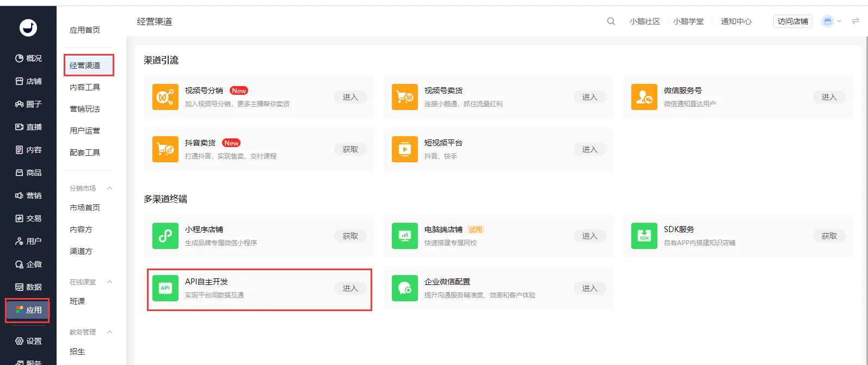
Task: Enter API自主开发 with its 进入 button
Action: click(350, 288)
